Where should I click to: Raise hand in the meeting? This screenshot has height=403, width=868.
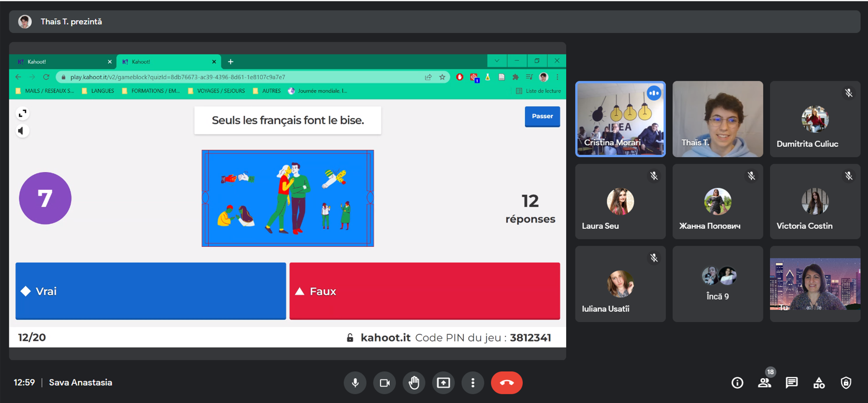pos(414,383)
